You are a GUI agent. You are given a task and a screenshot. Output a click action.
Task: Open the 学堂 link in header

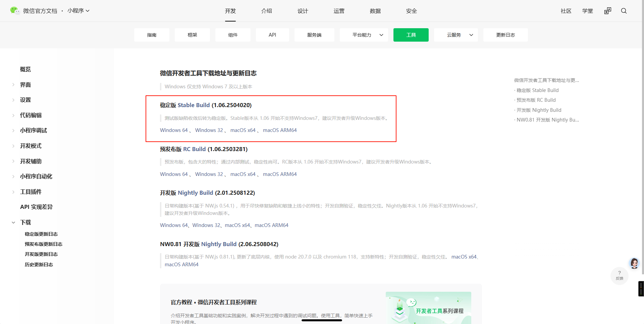click(588, 11)
